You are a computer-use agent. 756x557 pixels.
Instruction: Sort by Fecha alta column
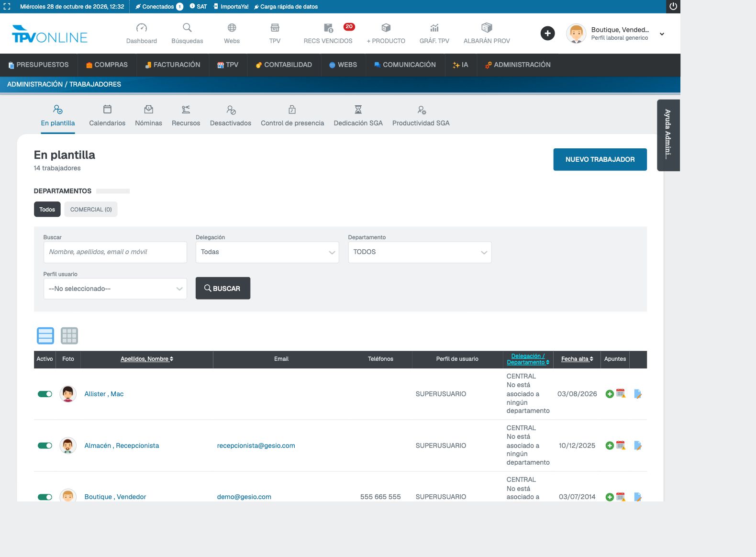point(577,359)
